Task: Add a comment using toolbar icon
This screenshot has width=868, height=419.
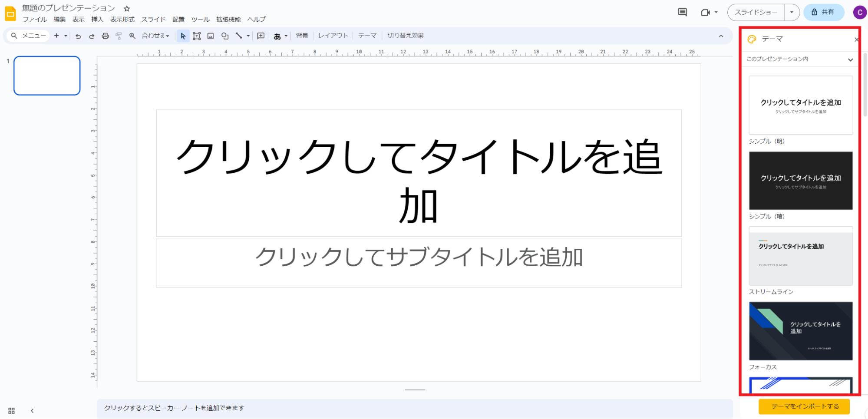Action: click(x=261, y=36)
